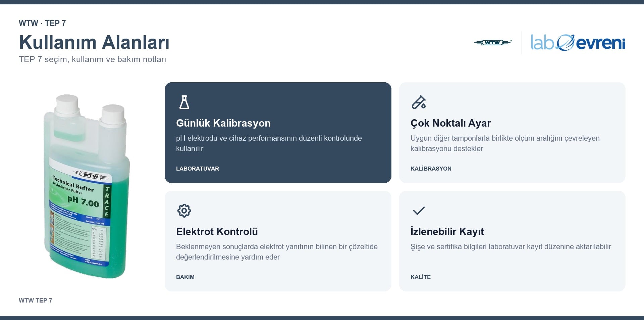Click the checkmark icon above İzlenebilir Kayıt
Image resolution: width=644 pixels, height=320 pixels.
(x=419, y=211)
